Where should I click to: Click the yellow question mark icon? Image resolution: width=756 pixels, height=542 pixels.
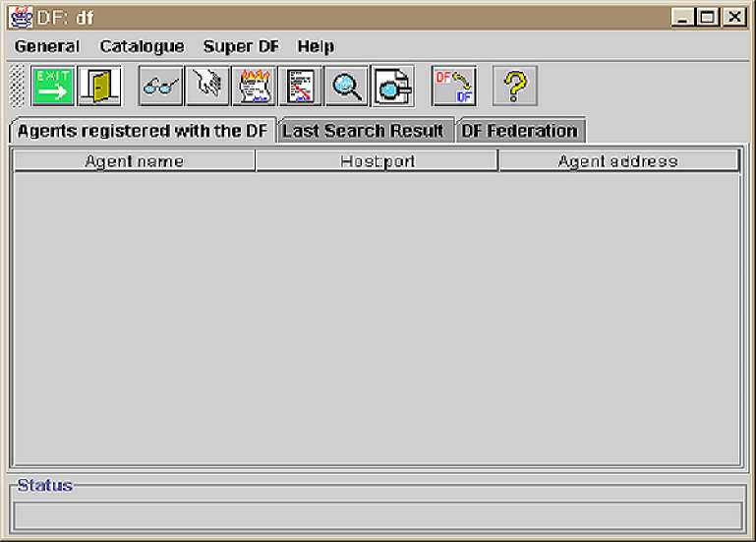tap(515, 87)
